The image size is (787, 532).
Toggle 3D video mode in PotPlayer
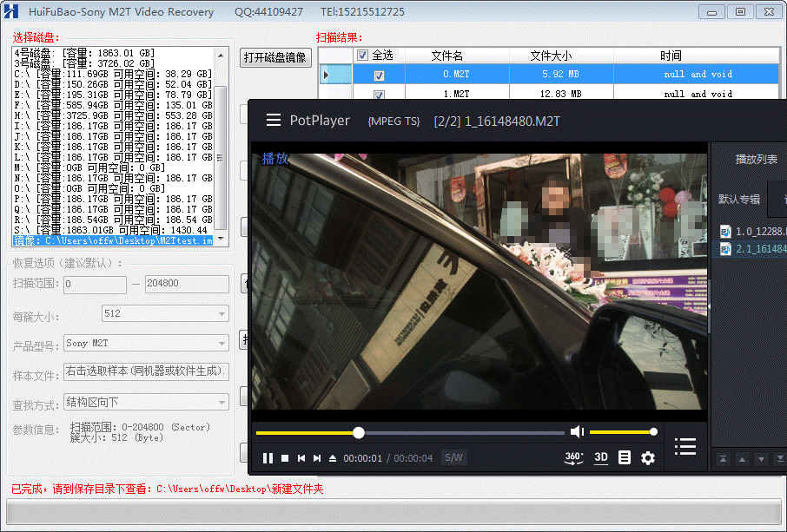[x=601, y=457]
